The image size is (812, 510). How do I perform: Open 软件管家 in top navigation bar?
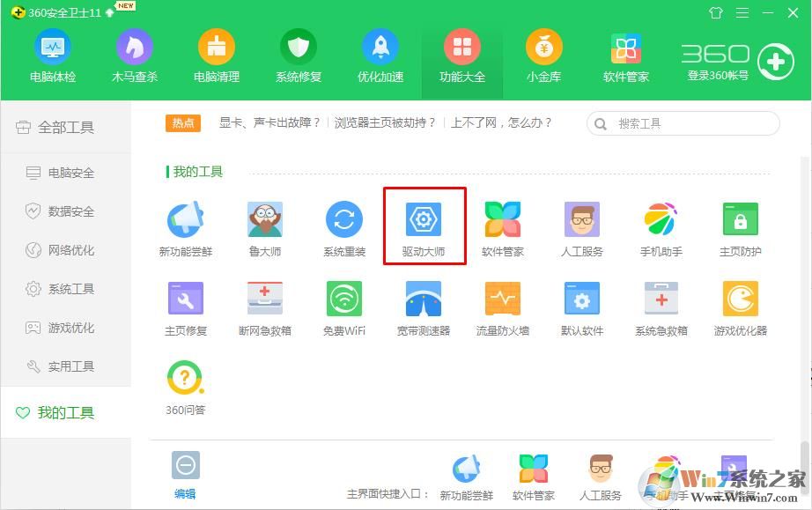coord(626,56)
